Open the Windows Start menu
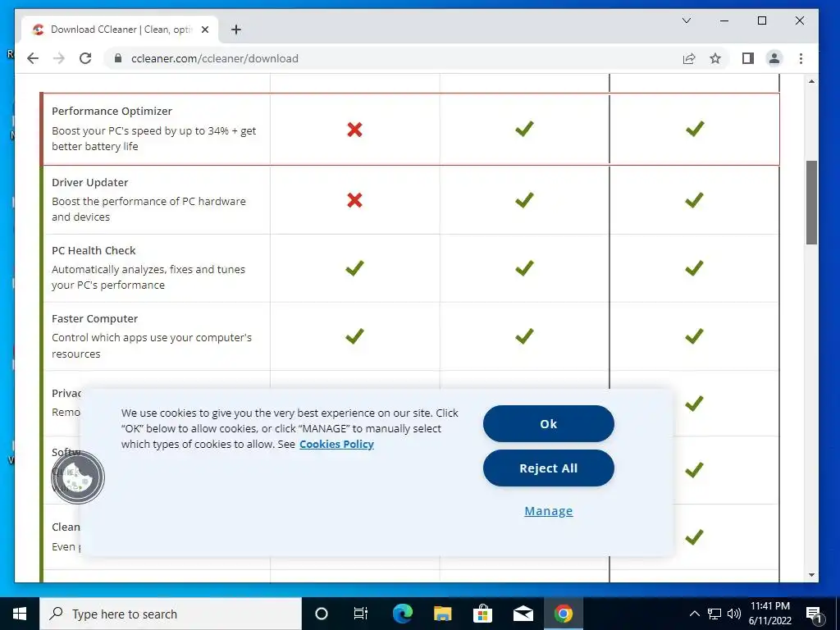Screen dimensions: 840x630 tap(20, 614)
